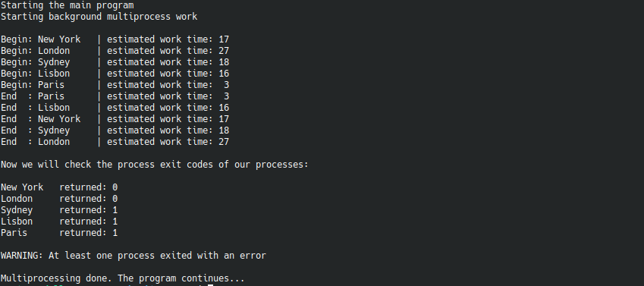Viewport: 644px width, 286px height.
Task: Click the "Begin: London" output line
Action: [x=115, y=51]
